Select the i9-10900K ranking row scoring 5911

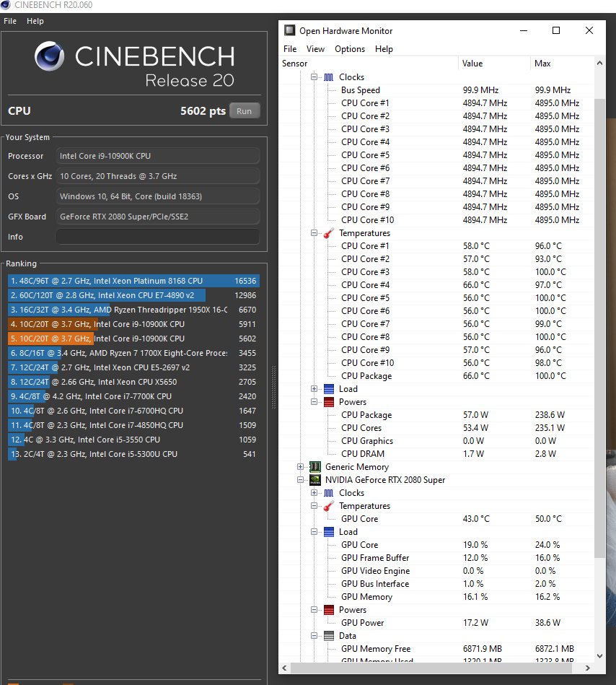pyautogui.click(x=133, y=324)
